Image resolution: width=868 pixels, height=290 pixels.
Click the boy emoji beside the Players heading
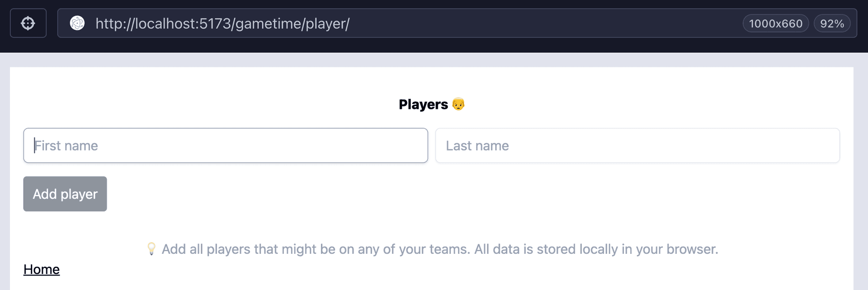click(459, 104)
